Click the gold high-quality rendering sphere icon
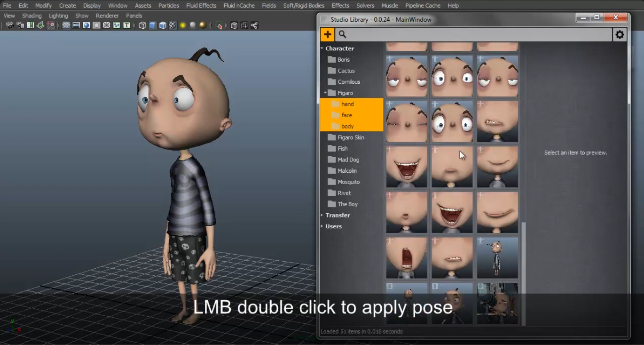The width and height of the screenshot is (644, 345). (203, 25)
